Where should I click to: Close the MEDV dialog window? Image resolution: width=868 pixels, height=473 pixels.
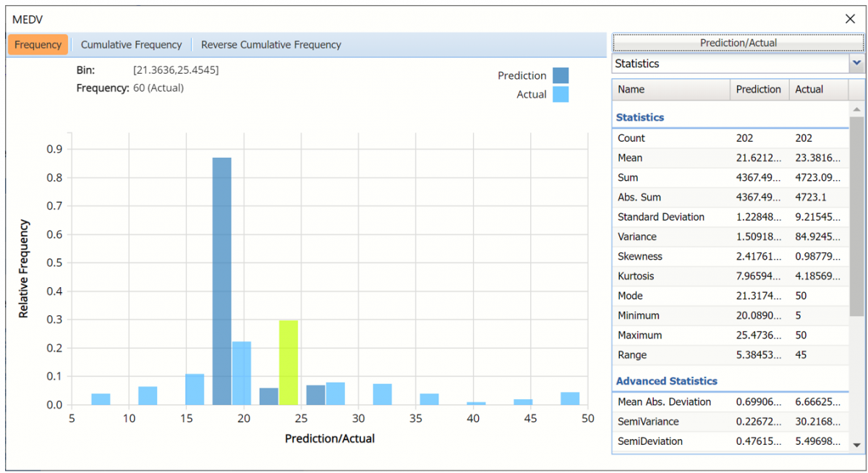850,19
